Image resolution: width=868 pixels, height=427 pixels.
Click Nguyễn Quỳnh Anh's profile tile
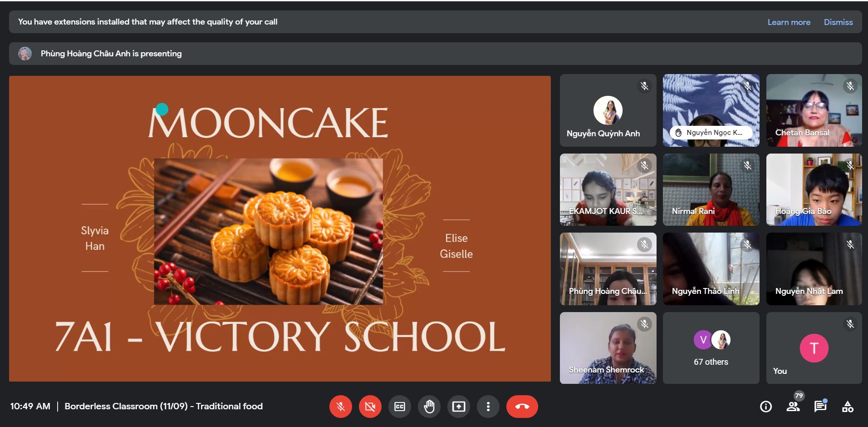tap(608, 110)
